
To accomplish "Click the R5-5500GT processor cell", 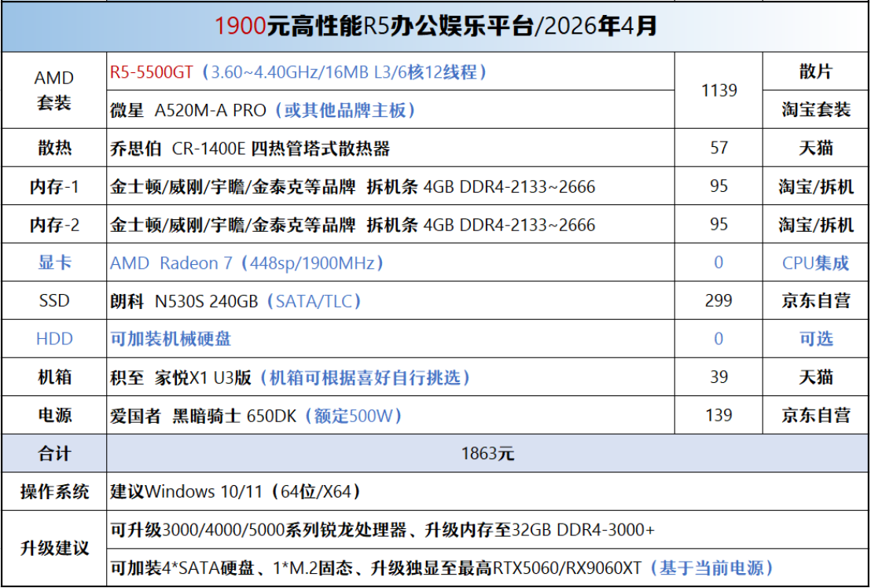I will click(x=390, y=72).
